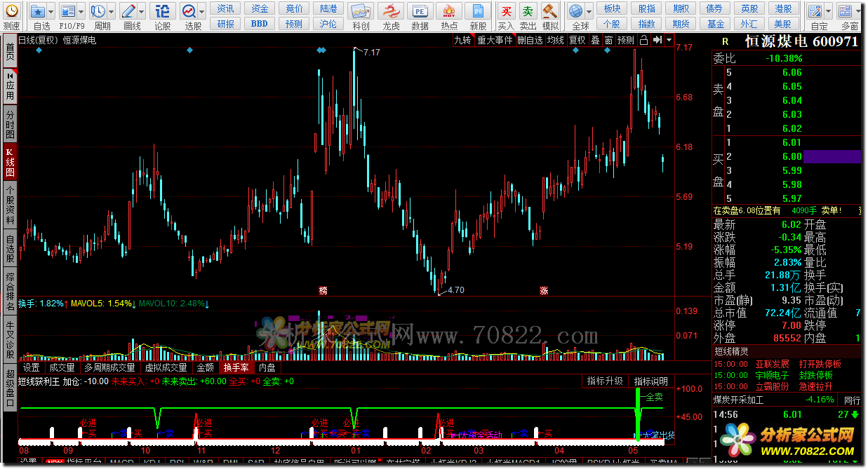Toggle 重大事件 markers
Viewport: 868px width, 469px height.
495,40
